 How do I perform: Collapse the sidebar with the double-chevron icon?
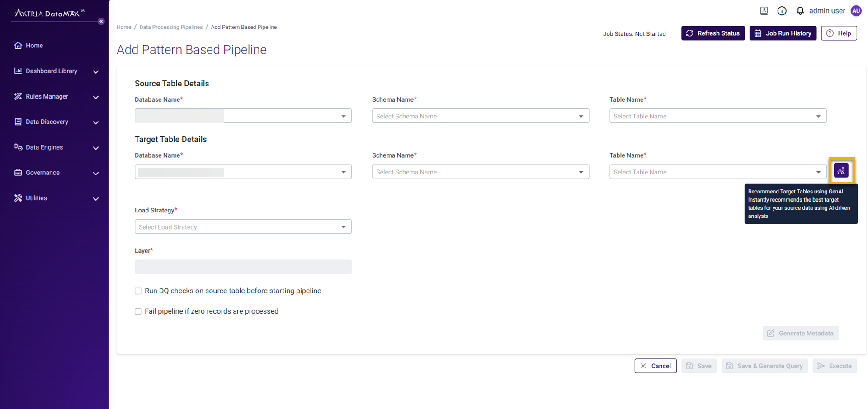point(101,21)
